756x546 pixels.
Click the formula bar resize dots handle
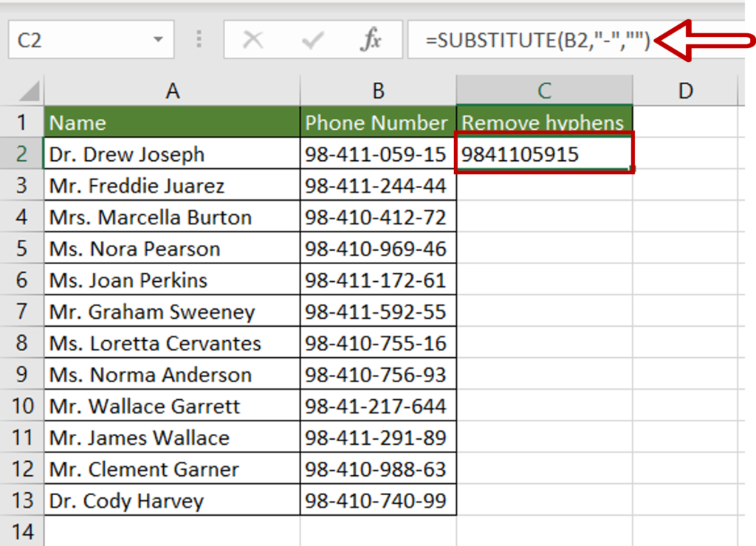click(x=199, y=40)
